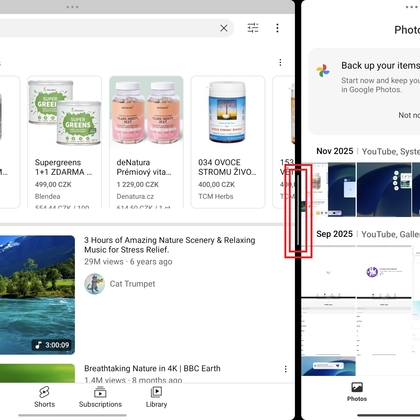
Task: Open first Nov 2025 blue wallpaper screenshot
Action: [x=342, y=190]
